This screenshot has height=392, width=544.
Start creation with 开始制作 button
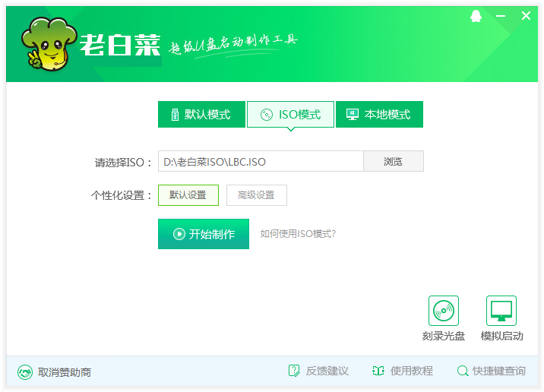tap(204, 234)
